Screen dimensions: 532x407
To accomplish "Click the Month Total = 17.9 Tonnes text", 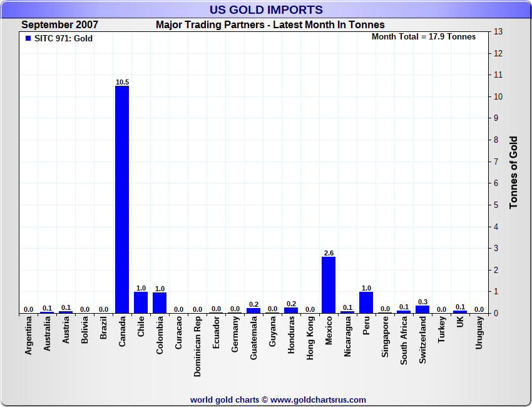I will click(424, 37).
